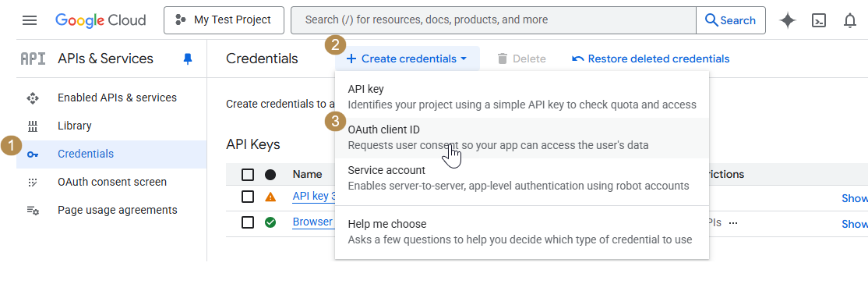The height and width of the screenshot is (291, 868).
Task: Open Page usage agreements
Action: click(118, 210)
